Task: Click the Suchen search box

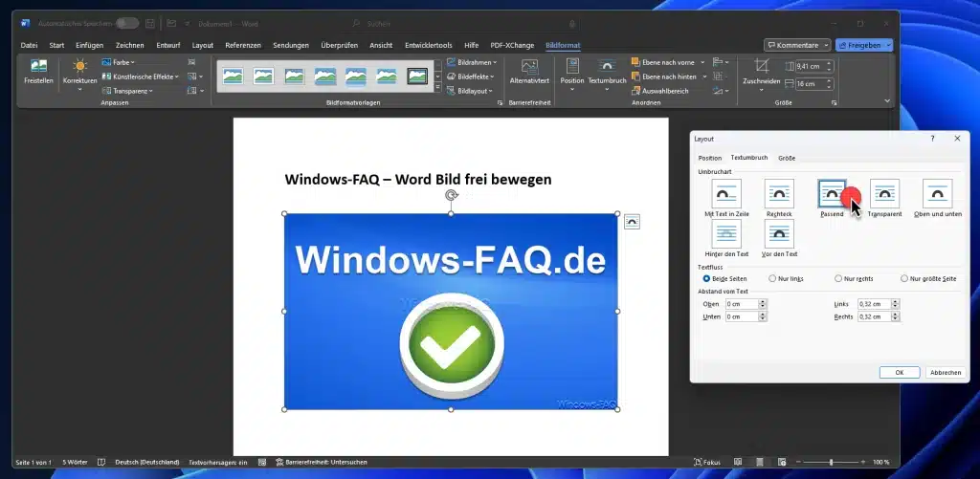Action: click(464, 24)
